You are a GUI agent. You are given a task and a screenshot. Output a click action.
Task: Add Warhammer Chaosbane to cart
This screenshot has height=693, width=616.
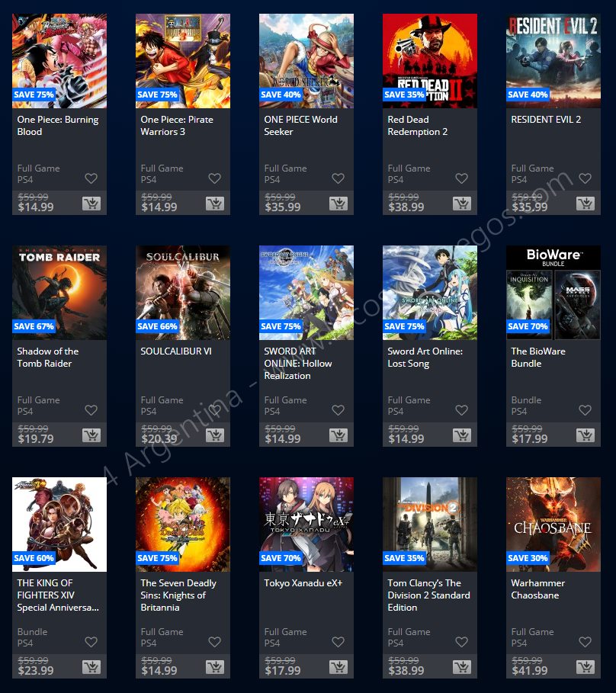click(585, 667)
